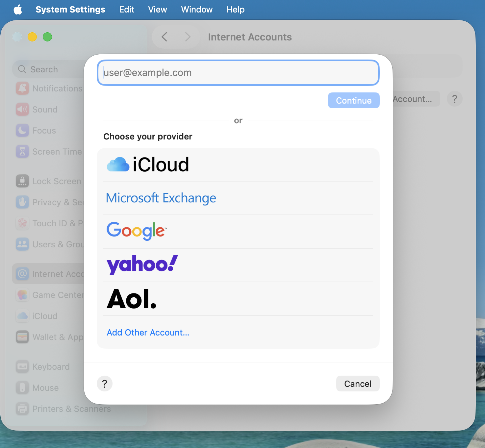Click the back navigation chevron
This screenshot has height=448, width=485.
[x=164, y=37]
